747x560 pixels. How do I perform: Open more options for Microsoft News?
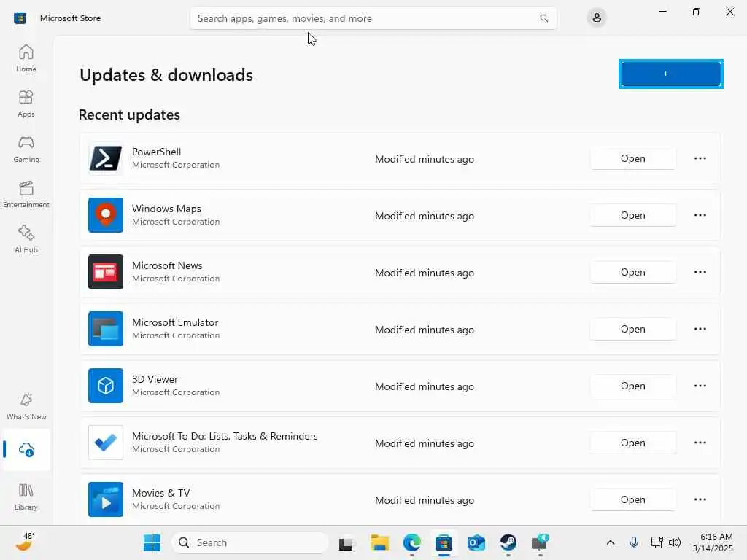[x=700, y=272]
